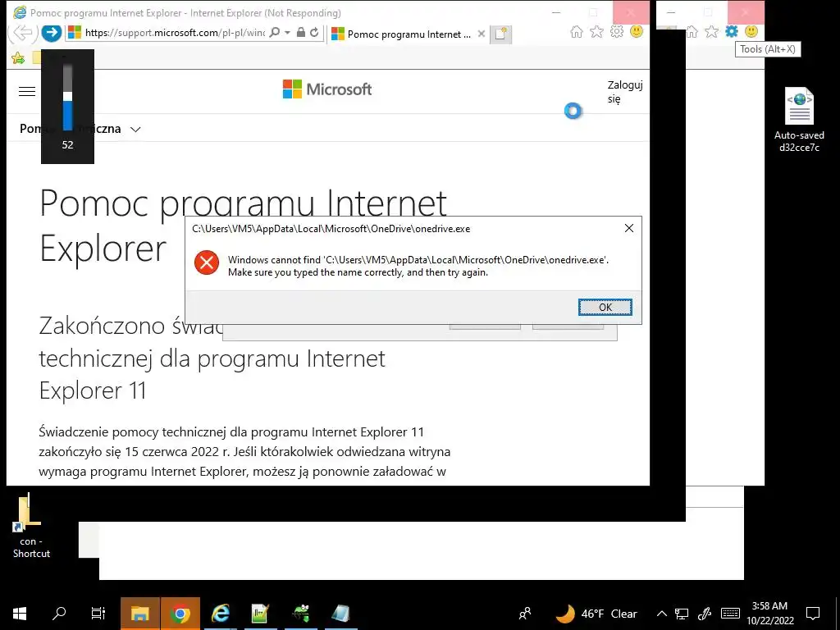840x630 pixels.
Task: Click the IE logo in the title bar
Action: click(20, 12)
